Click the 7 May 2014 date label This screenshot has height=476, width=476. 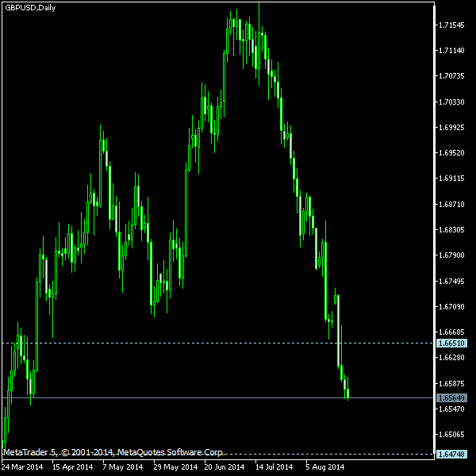click(x=123, y=467)
